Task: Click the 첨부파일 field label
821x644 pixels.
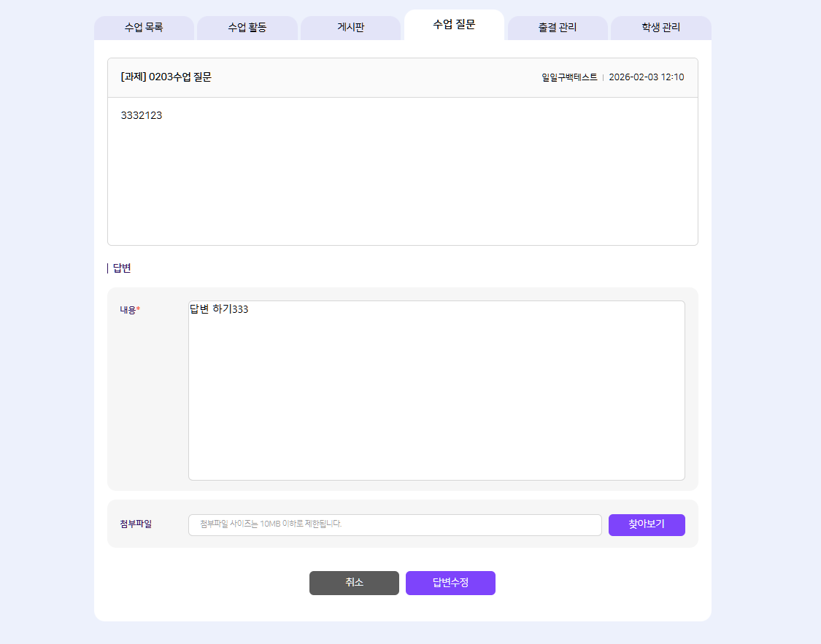Action: [136, 524]
